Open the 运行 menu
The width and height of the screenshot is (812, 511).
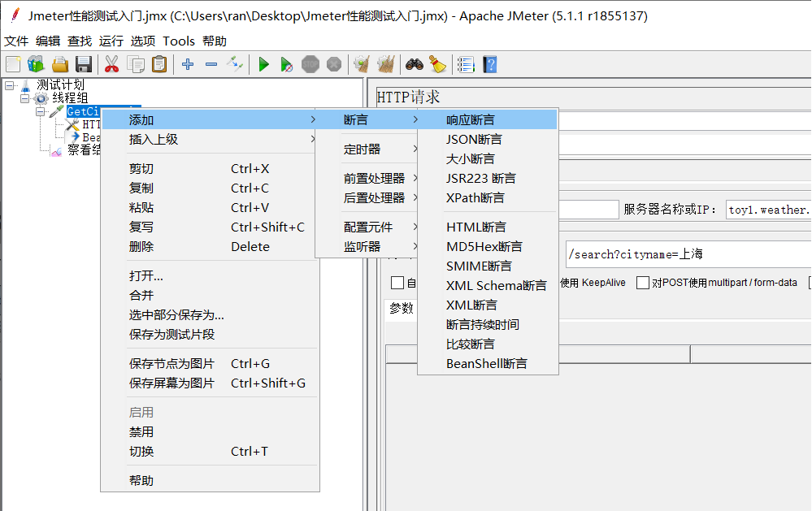click(111, 41)
